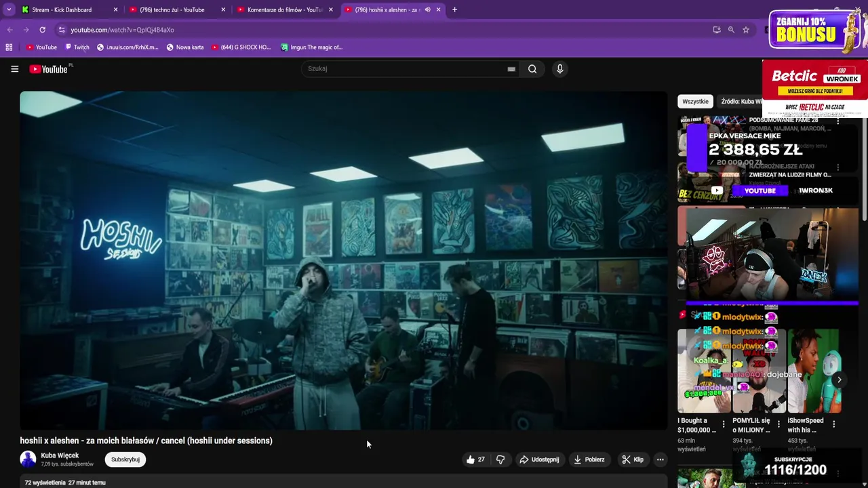This screenshot has width=868, height=488.
Task: Expand the tab search dropdown arrow
Action: tap(9, 9)
